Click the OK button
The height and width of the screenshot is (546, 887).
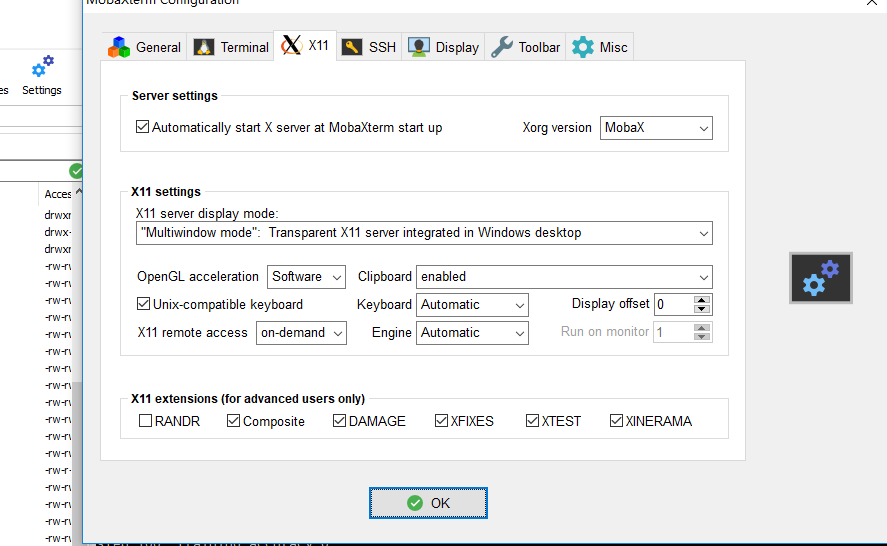[x=428, y=503]
